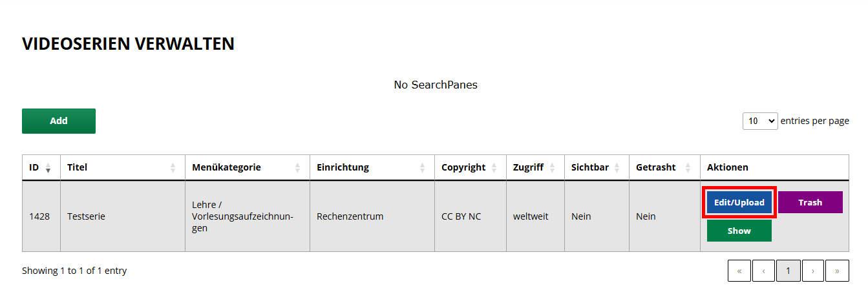This screenshot has width=868, height=292.
Task: Sort table by Getrasht column
Action: [x=664, y=167]
